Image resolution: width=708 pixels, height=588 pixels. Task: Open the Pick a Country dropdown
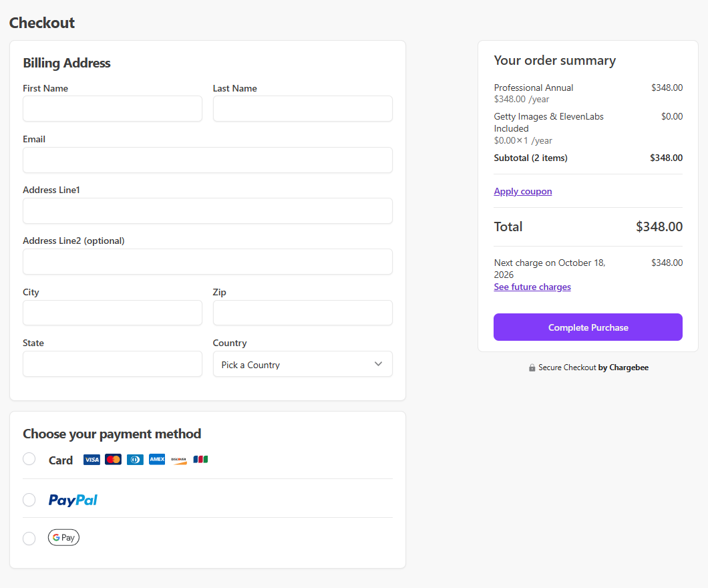(x=302, y=363)
